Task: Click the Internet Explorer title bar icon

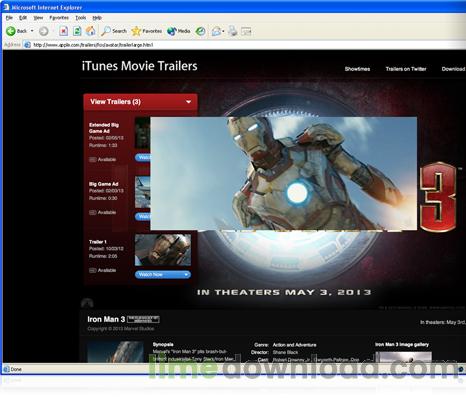Action: (x=6, y=7)
